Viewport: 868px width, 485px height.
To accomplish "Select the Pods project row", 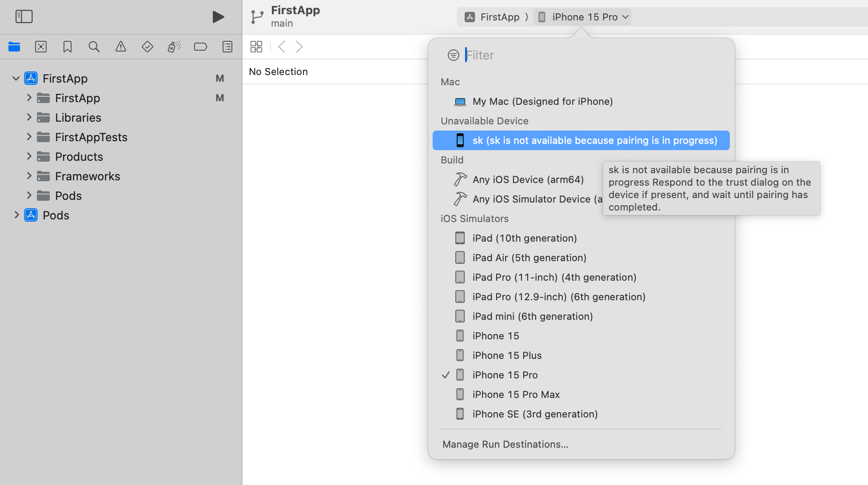I will [x=121, y=215].
